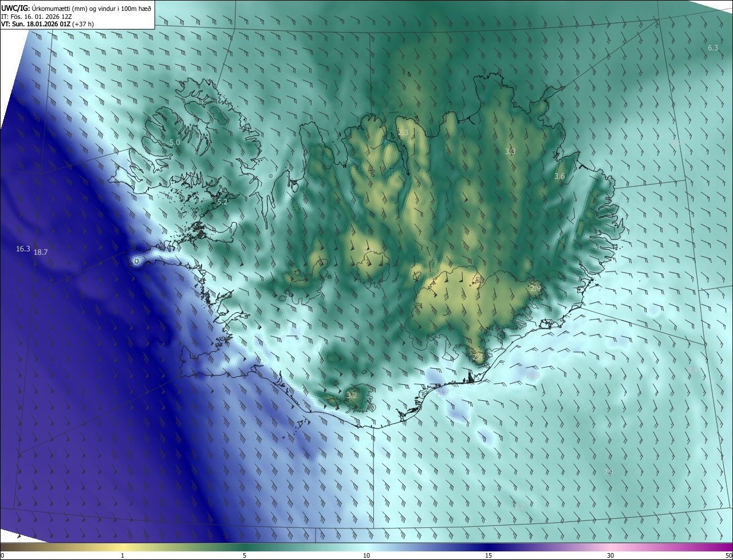The width and height of the screenshot is (733, 560).
Task: Click the 5.0 value over the Westfjords
Action: [175, 142]
